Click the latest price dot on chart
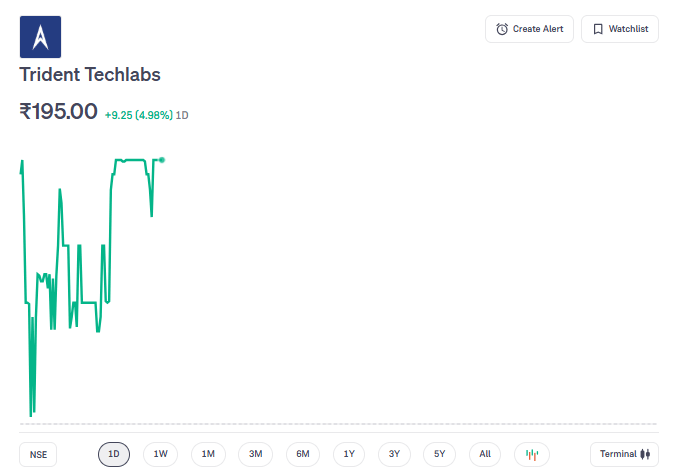 coord(162,159)
